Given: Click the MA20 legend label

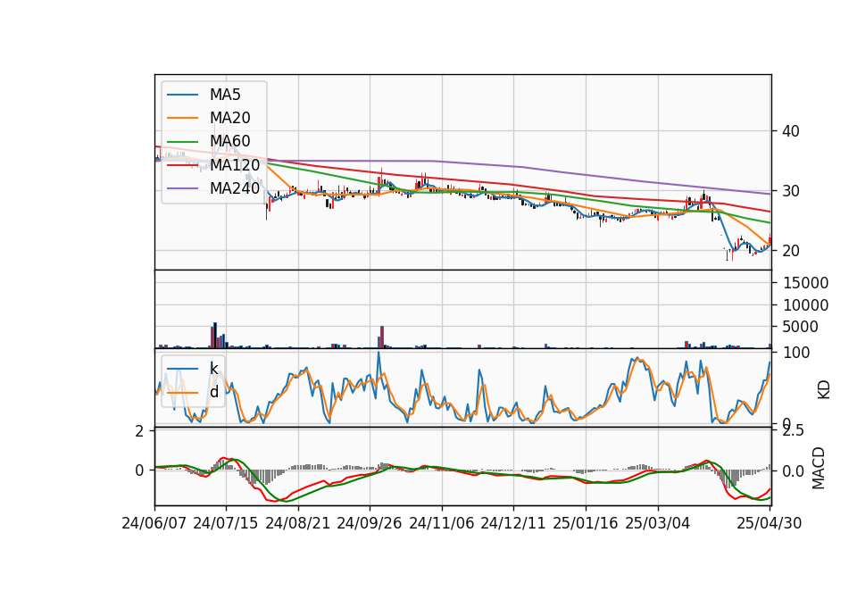Looking at the screenshot, I should point(229,118).
